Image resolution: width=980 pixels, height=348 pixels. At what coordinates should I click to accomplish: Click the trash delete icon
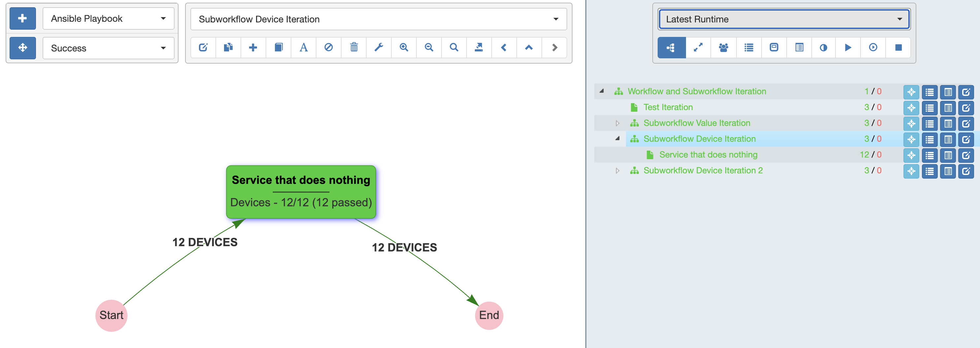pos(354,47)
